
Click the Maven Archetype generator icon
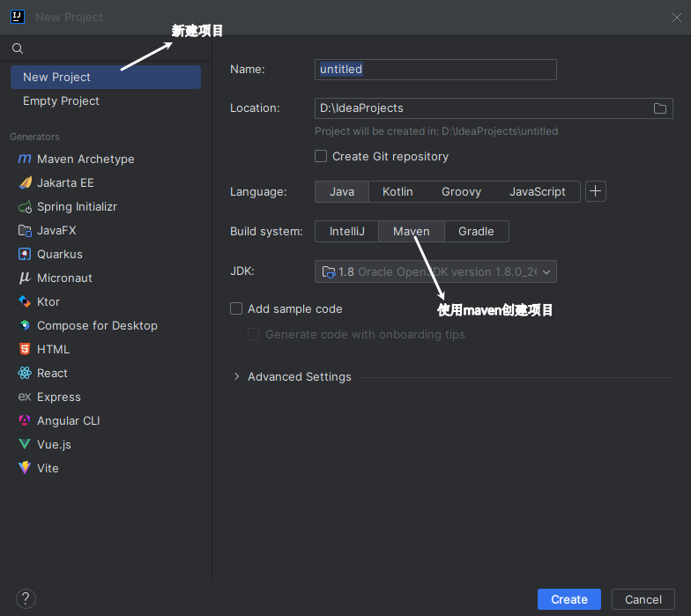(x=25, y=159)
